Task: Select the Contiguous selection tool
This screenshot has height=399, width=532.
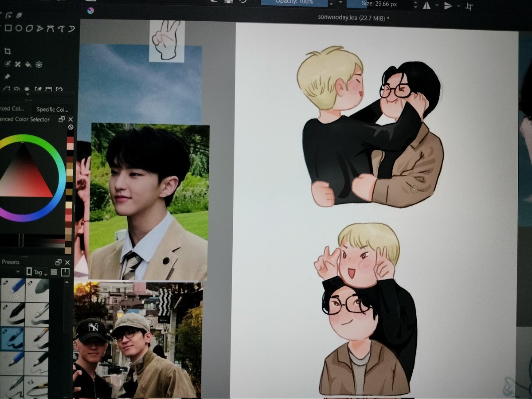Action: [27, 89]
